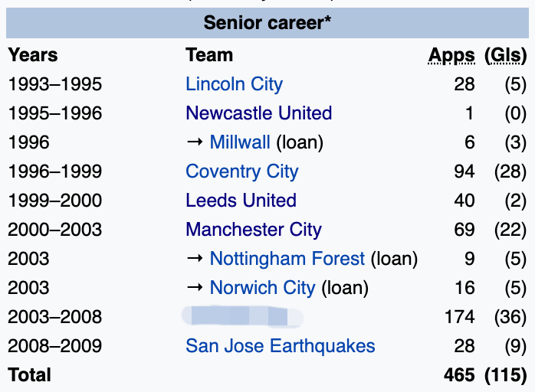The width and height of the screenshot is (535, 392).
Task: Click the total goals value (115)
Action: tap(506, 375)
